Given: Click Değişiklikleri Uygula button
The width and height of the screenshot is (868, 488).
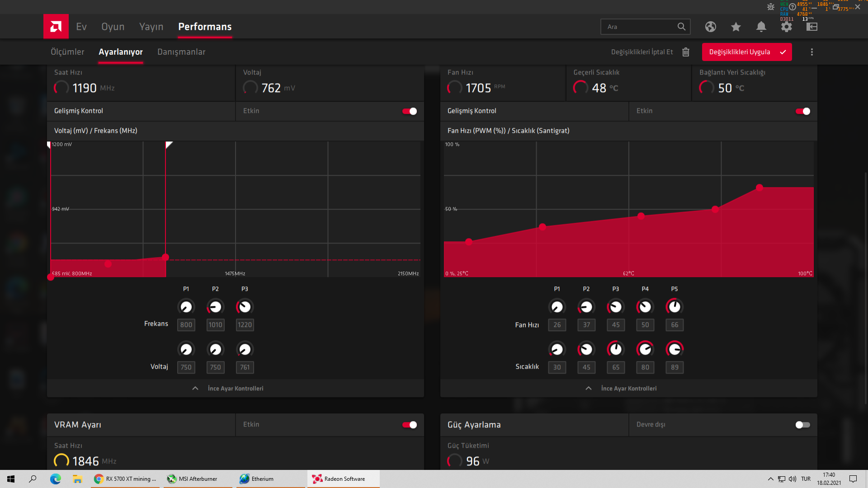Looking at the screenshot, I should coord(746,52).
